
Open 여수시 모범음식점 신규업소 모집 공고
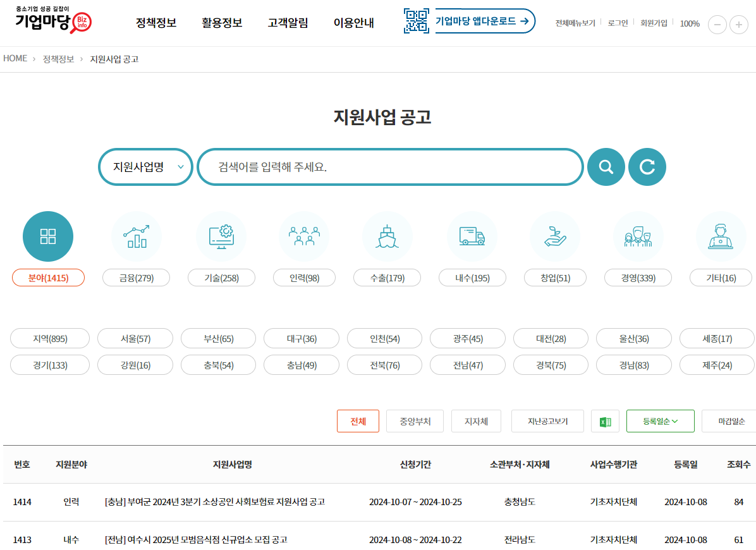[196, 539]
